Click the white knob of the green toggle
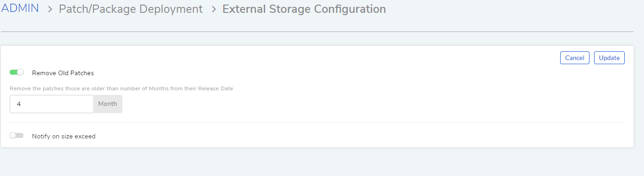This screenshot has height=176, width=644. point(20,72)
